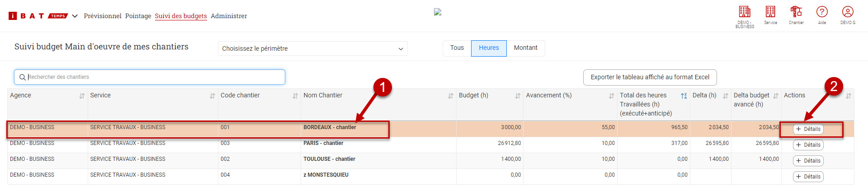This screenshot has width=868, height=193.
Task: Export the table to Excel format
Action: click(x=650, y=77)
